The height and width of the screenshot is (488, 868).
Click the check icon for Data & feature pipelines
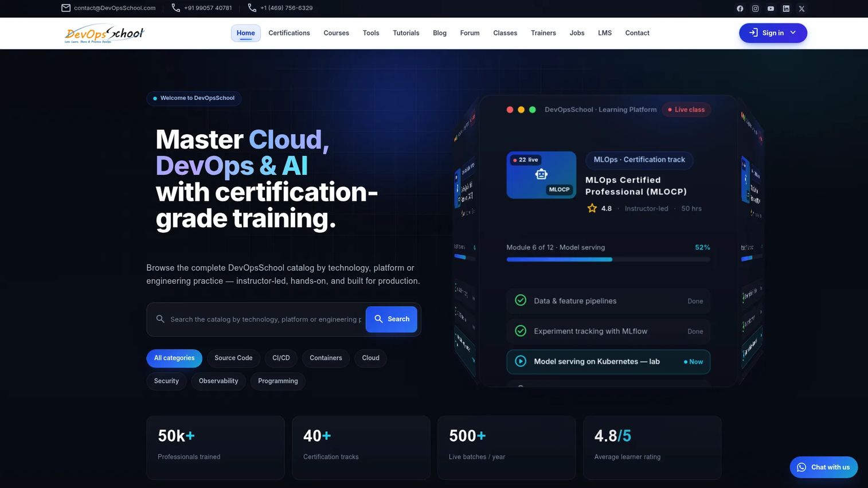click(x=521, y=300)
